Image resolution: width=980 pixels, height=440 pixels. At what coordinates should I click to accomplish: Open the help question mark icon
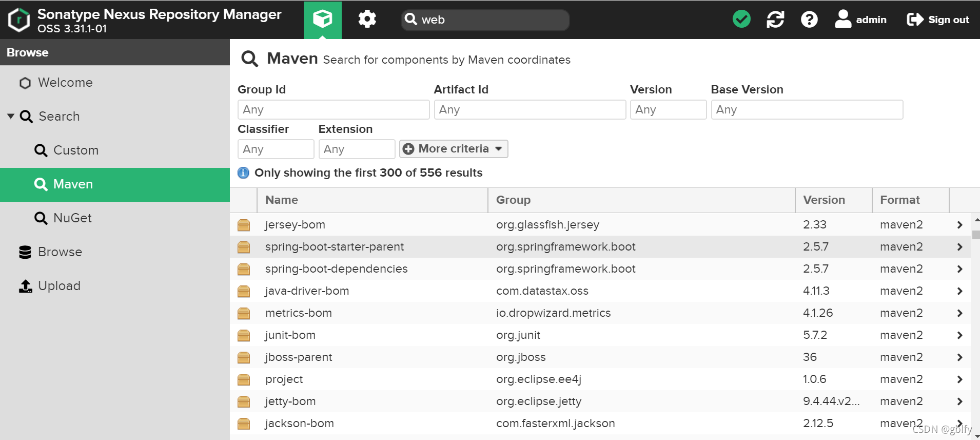[809, 20]
